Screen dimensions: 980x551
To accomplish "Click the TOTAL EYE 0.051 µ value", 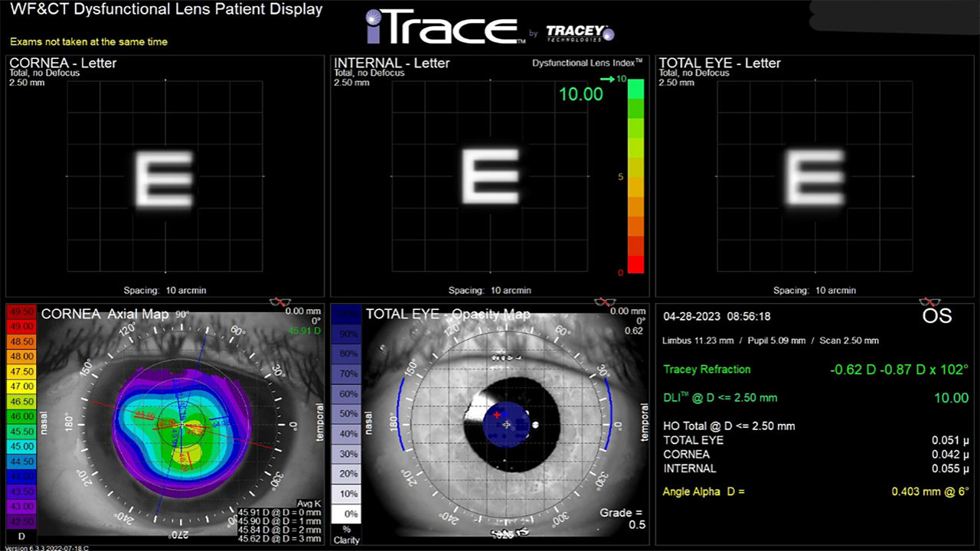I will tap(950, 440).
